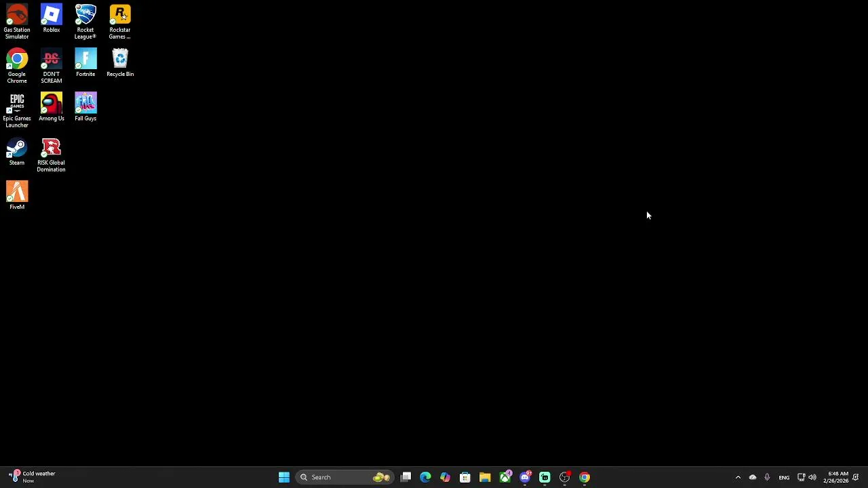This screenshot has width=868, height=488.
Task: Select the Roblox desktop shortcut
Action: 52,19
